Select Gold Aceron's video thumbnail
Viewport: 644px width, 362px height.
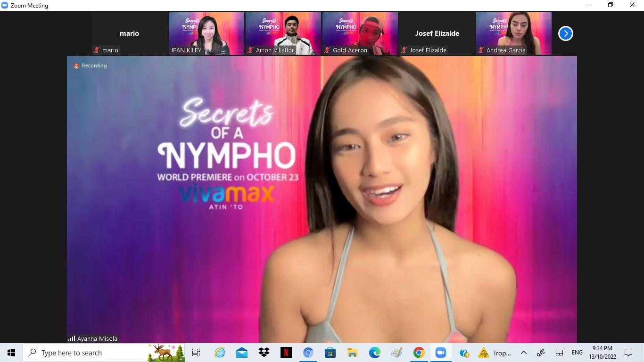tap(360, 33)
